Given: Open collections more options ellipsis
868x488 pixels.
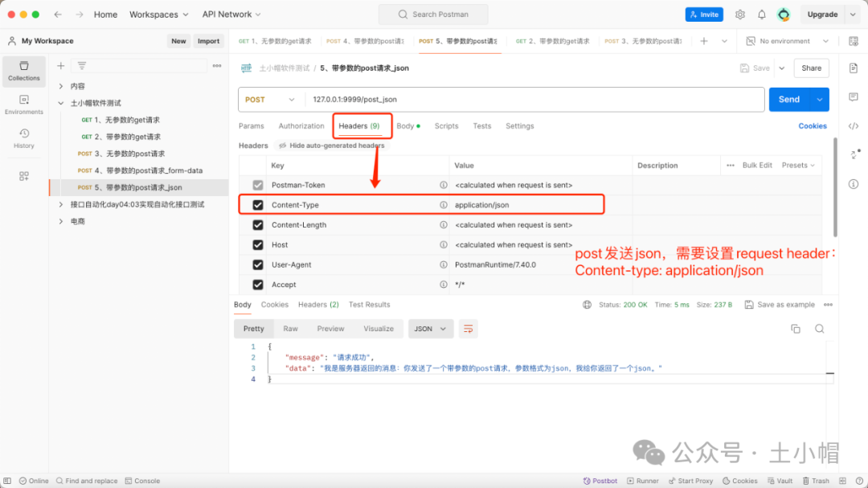Looking at the screenshot, I should 217,66.
